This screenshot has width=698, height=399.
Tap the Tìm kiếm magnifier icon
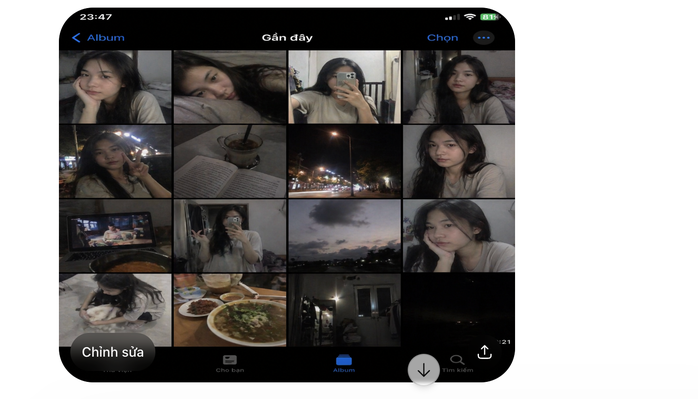457,360
